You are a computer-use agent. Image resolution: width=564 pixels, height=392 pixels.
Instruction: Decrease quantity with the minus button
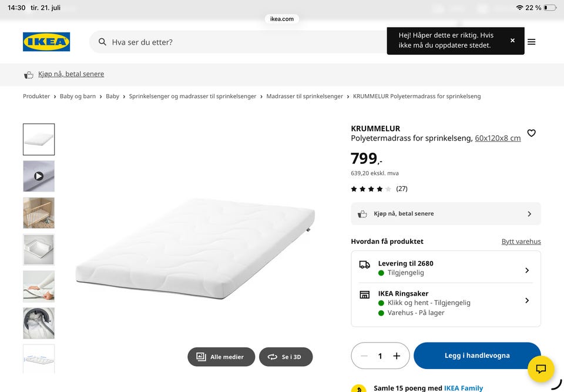(x=364, y=356)
